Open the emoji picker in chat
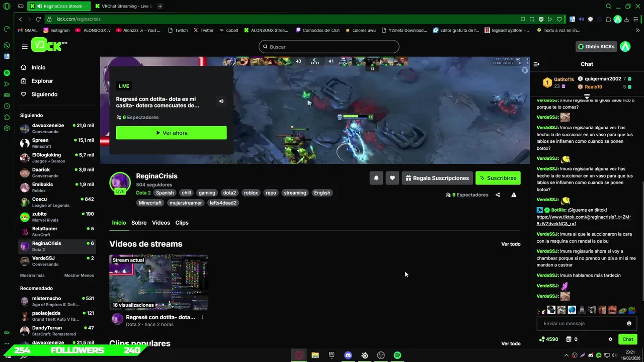This screenshot has width=644, height=362. (x=629, y=323)
